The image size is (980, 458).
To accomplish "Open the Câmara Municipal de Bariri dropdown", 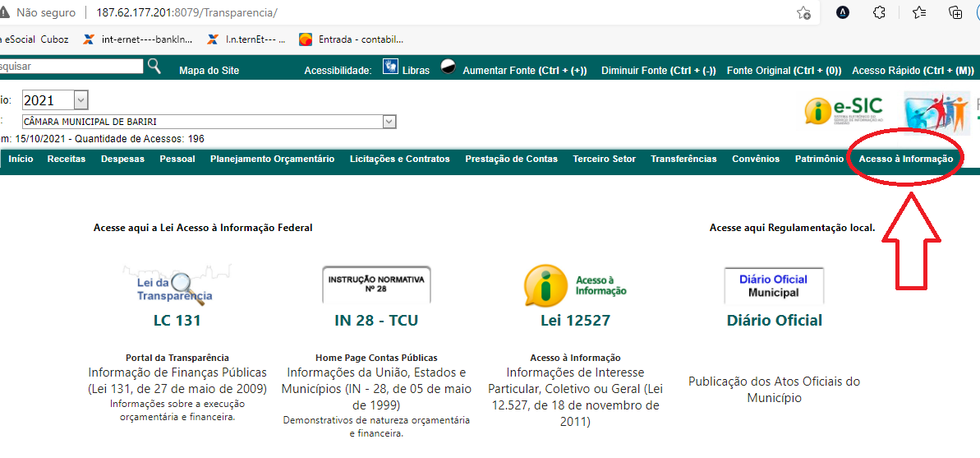I will [389, 122].
